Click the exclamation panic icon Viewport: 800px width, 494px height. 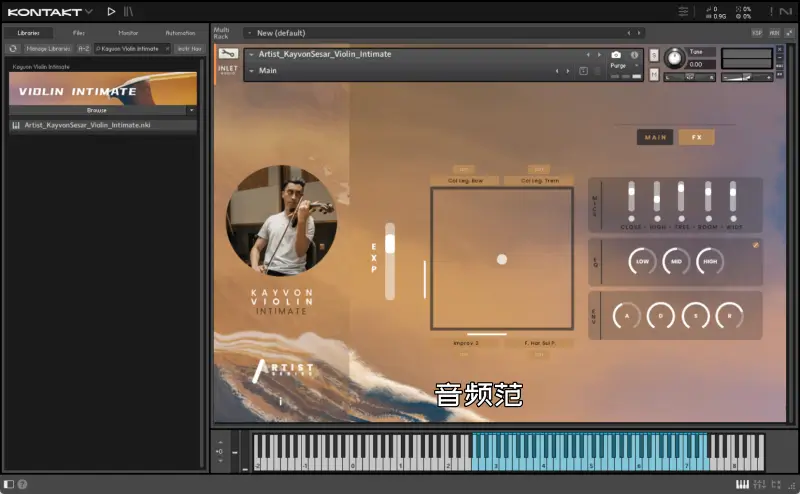click(x=771, y=11)
